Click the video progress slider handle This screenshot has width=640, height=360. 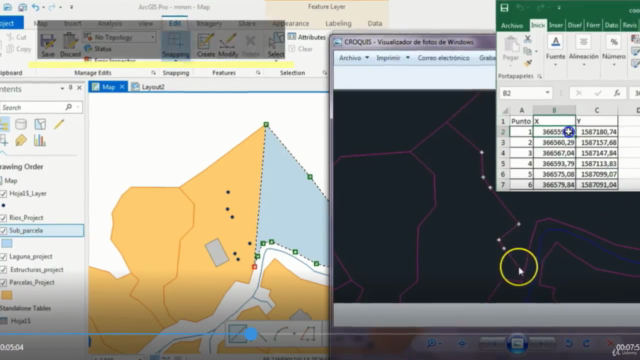[x=251, y=334]
